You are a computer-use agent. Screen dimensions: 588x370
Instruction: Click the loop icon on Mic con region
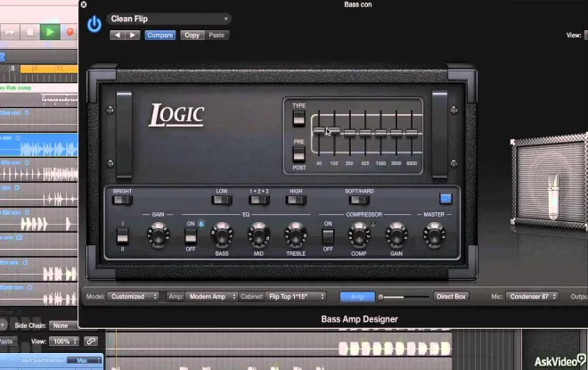click(27, 163)
